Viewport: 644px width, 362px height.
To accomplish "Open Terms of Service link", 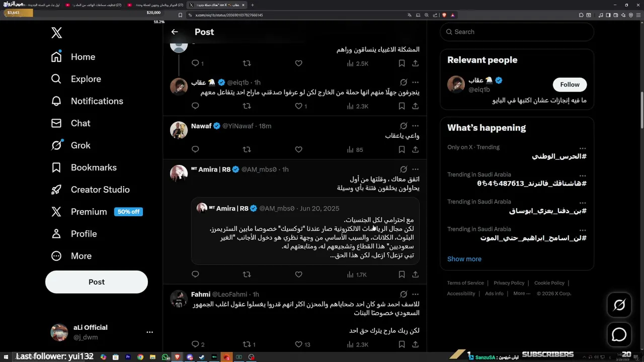I will tap(465, 283).
